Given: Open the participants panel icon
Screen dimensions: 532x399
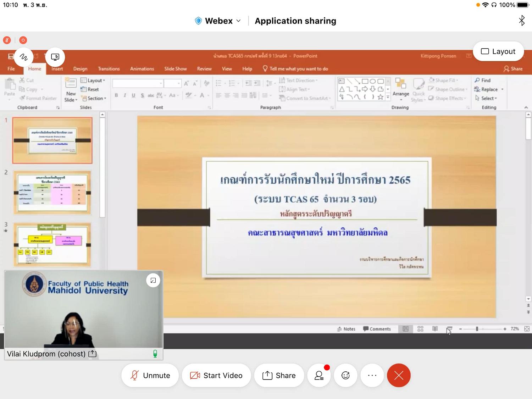Looking at the screenshot, I should tap(319, 375).
